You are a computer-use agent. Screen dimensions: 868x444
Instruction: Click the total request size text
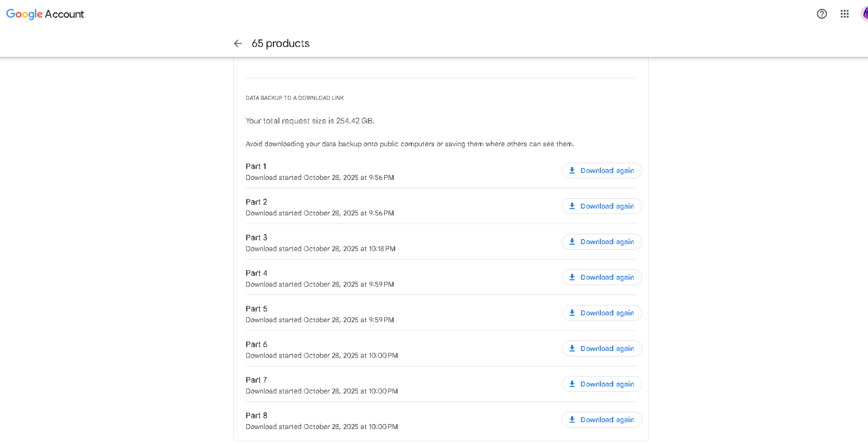click(309, 121)
